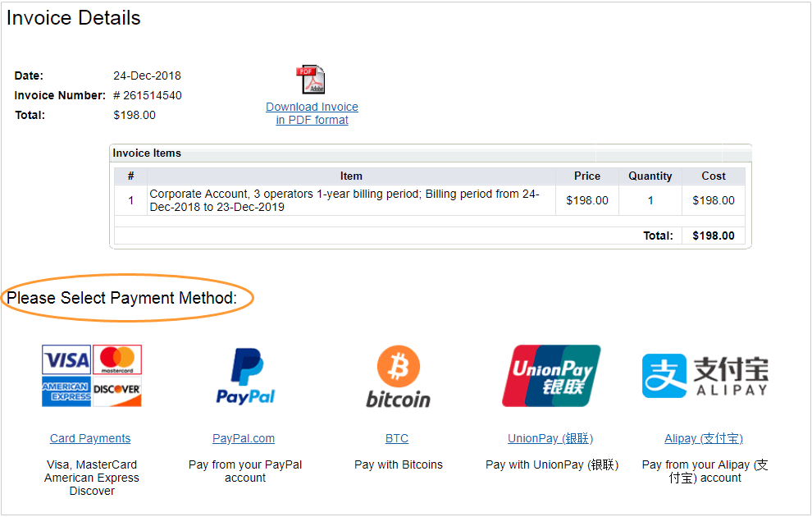Select the UnionPay logo

pyautogui.click(x=551, y=376)
